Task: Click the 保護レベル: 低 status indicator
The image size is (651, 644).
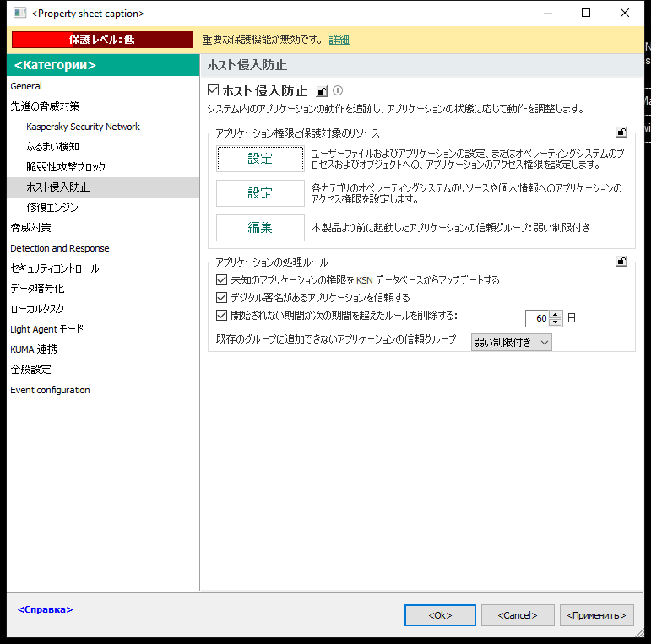Action: 102,40
